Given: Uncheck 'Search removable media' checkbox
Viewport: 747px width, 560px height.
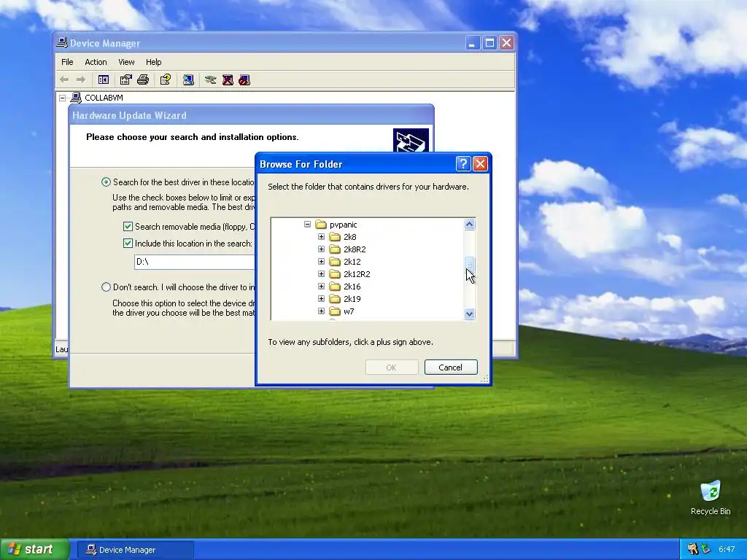Looking at the screenshot, I should [128, 227].
